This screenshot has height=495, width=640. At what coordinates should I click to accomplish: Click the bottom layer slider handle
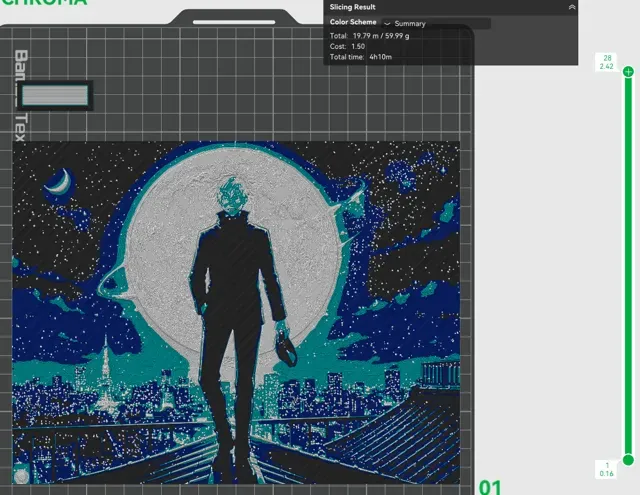(628, 460)
